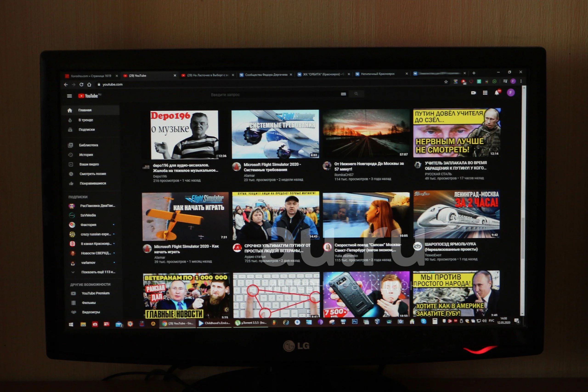Open Смотреть позже list
This screenshot has width=588, height=392.
pos(93,174)
